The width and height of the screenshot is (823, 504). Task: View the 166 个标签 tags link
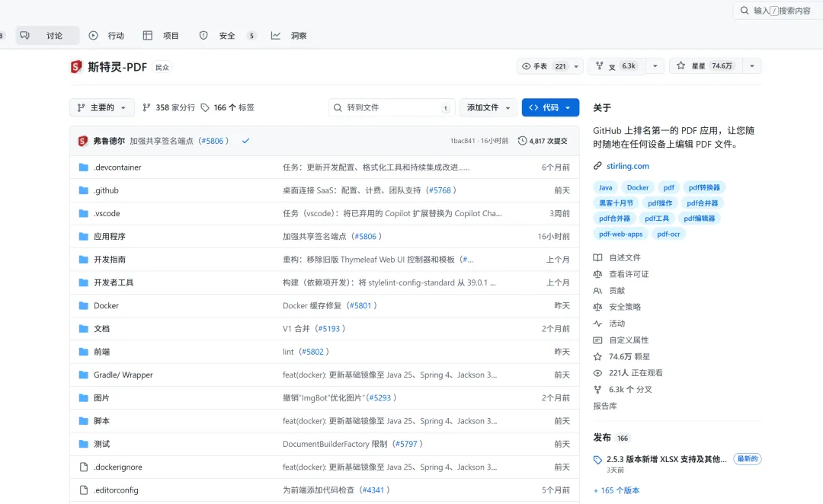coord(228,107)
